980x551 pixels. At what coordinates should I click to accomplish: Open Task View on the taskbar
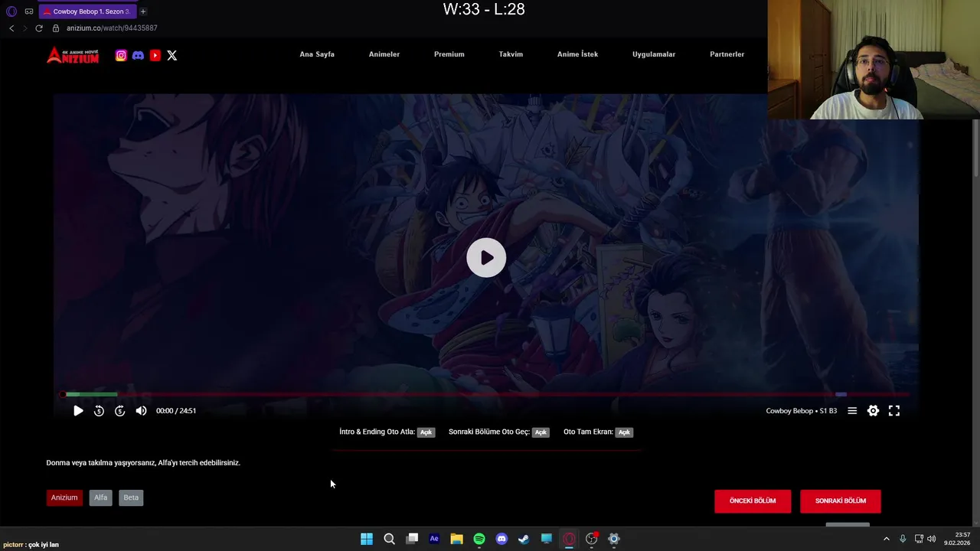point(412,539)
